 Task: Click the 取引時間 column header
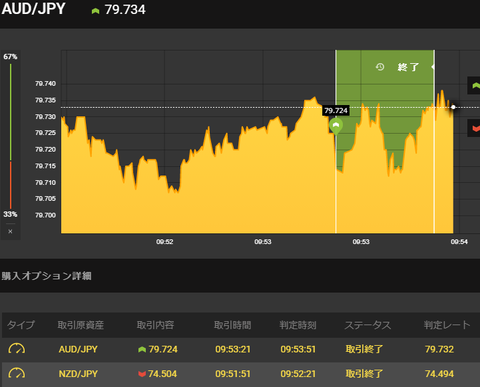click(233, 325)
